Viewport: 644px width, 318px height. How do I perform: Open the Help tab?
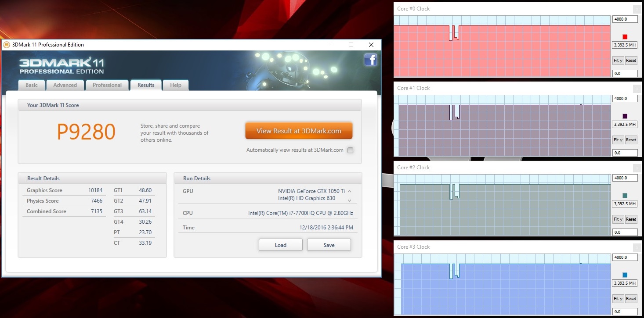tap(176, 85)
